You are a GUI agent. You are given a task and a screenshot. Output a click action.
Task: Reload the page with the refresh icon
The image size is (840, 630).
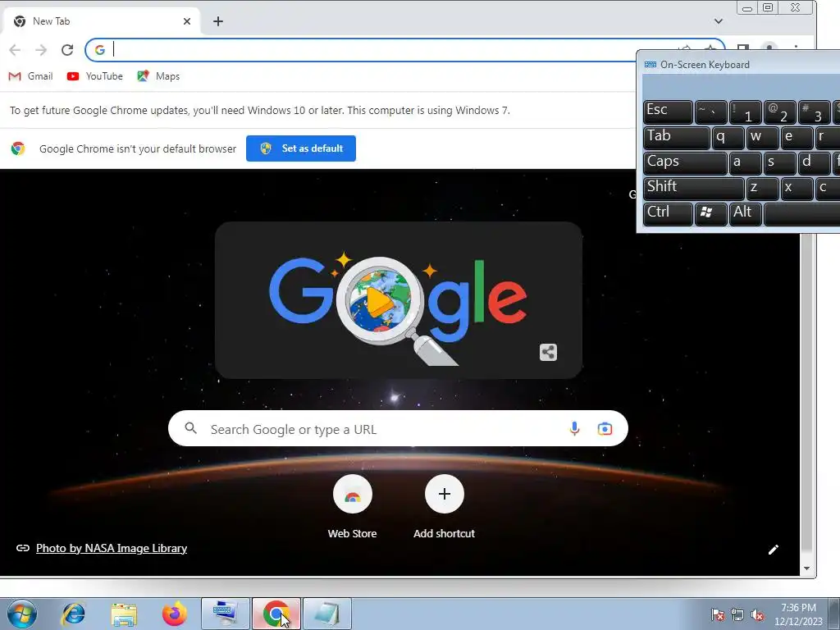(67, 50)
